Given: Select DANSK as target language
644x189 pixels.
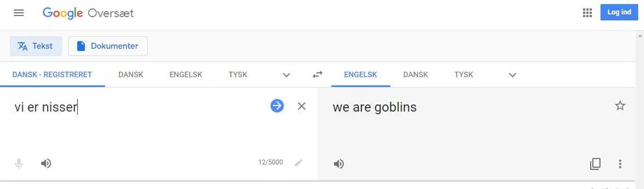Looking at the screenshot, I should (415, 75).
